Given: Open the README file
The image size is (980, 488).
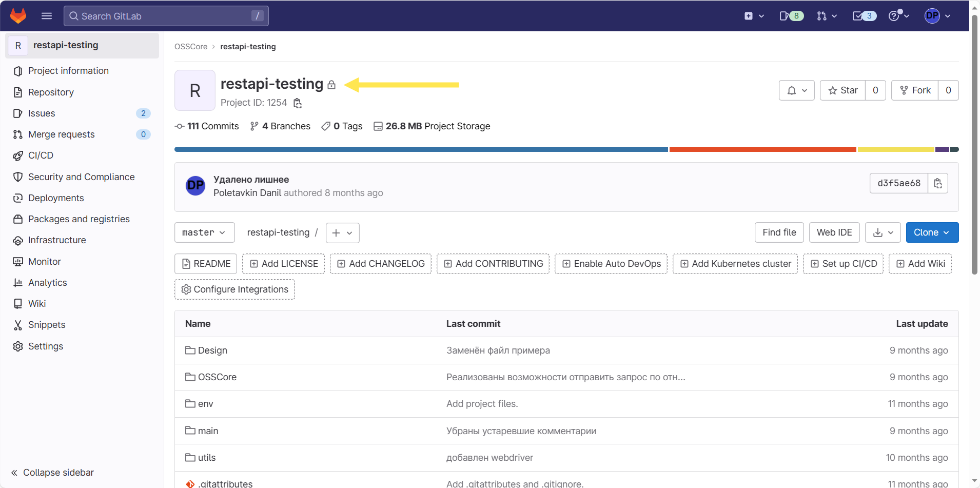Looking at the screenshot, I should (206, 264).
